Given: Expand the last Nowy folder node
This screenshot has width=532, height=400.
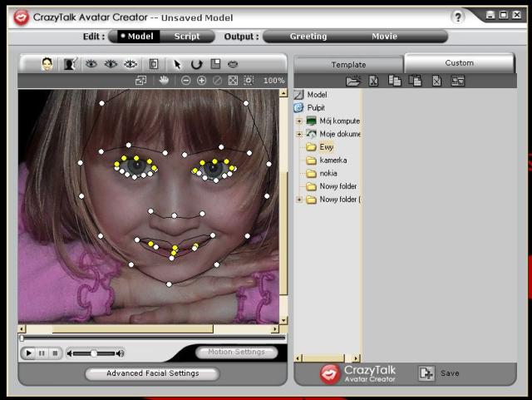Looking at the screenshot, I should pos(298,200).
